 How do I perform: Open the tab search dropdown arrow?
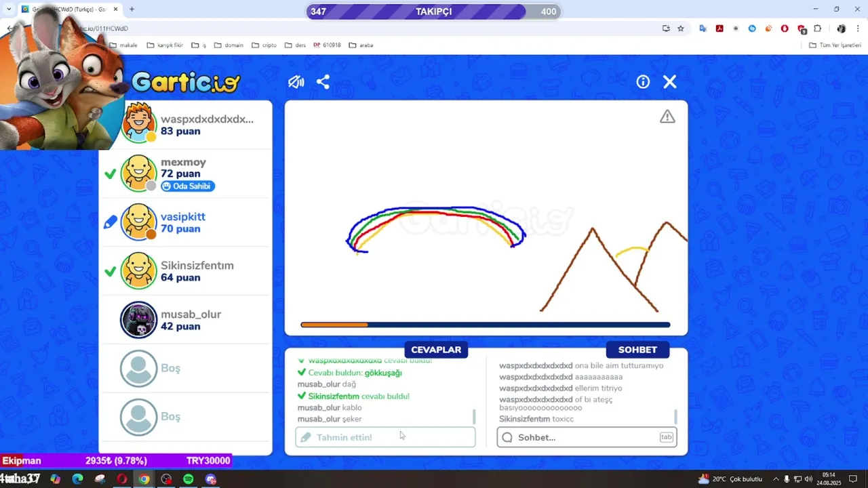tap(9, 9)
